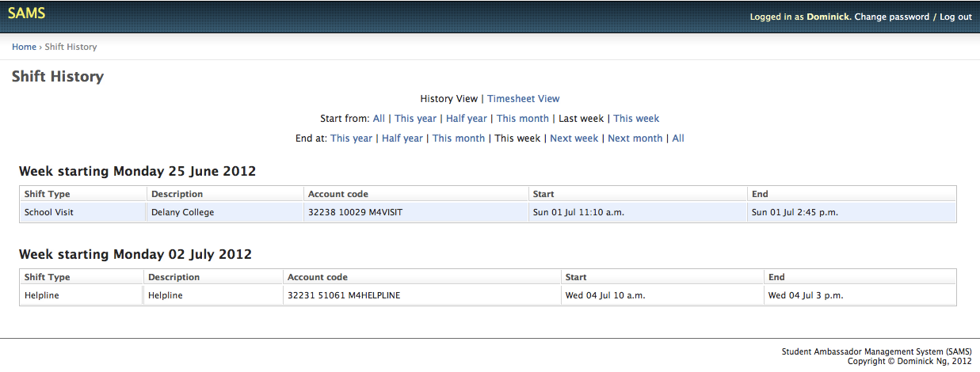Image resolution: width=980 pixels, height=372 pixels.
Task: Set Start from to All
Action: [379, 119]
